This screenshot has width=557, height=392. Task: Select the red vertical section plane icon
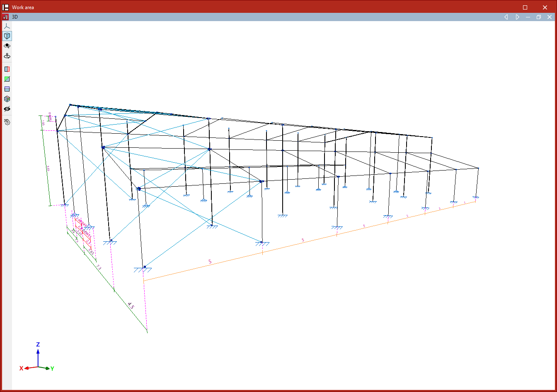7,69
